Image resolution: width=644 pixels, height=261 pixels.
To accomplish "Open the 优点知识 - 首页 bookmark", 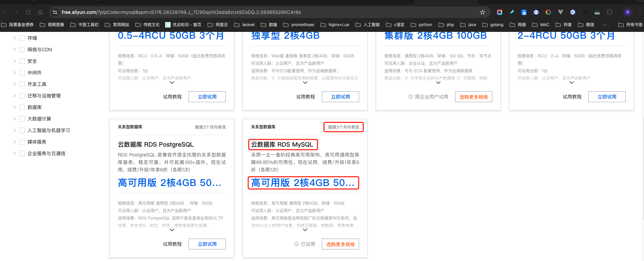I will click(183, 25).
